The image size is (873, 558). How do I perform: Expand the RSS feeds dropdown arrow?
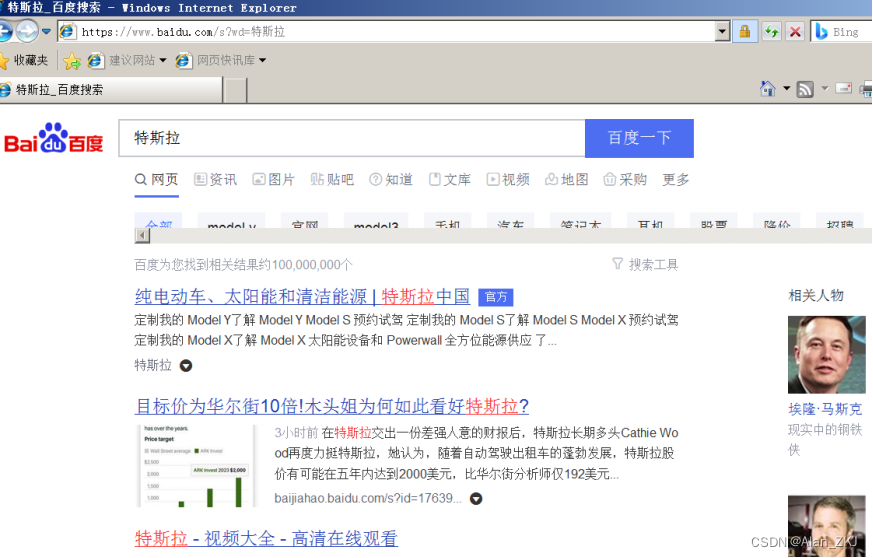tap(825, 89)
